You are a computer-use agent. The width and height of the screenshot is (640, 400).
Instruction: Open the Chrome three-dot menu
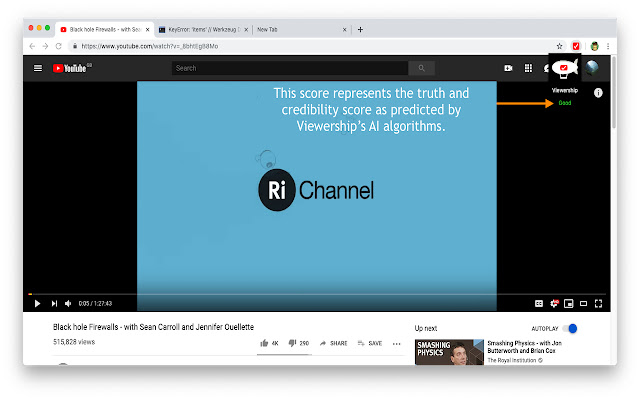click(608, 46)
